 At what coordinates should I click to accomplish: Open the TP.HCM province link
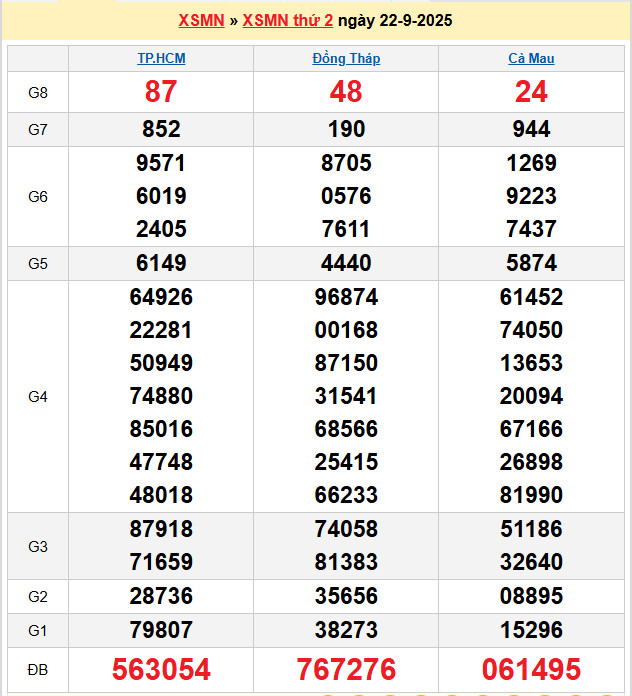click(161, 59)
